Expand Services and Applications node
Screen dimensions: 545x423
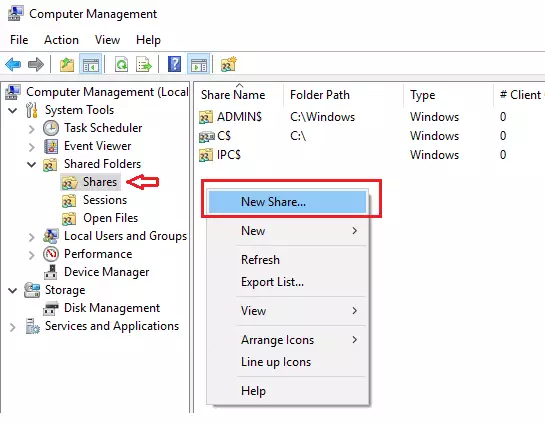pyautogui.click(x=13, y=327)
